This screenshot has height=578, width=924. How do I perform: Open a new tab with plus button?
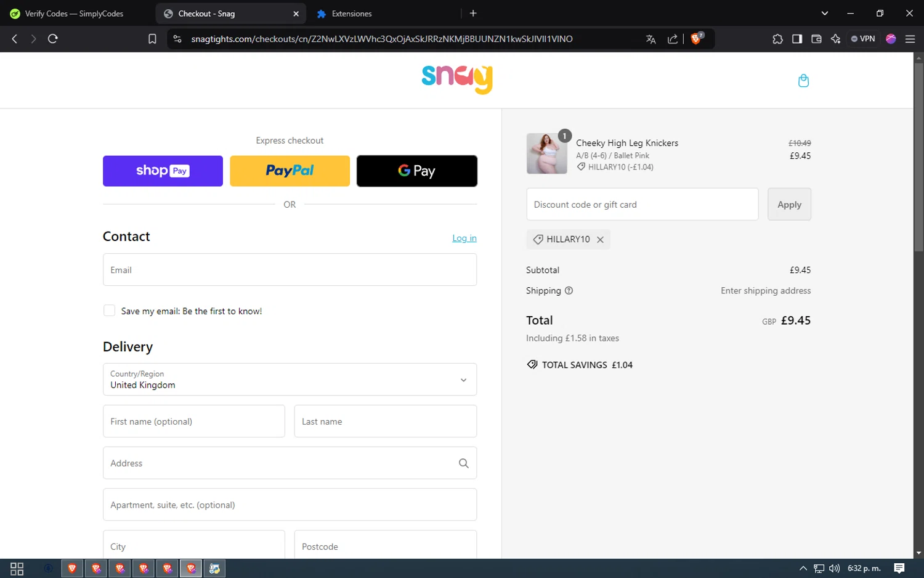(x=473, y=14)
